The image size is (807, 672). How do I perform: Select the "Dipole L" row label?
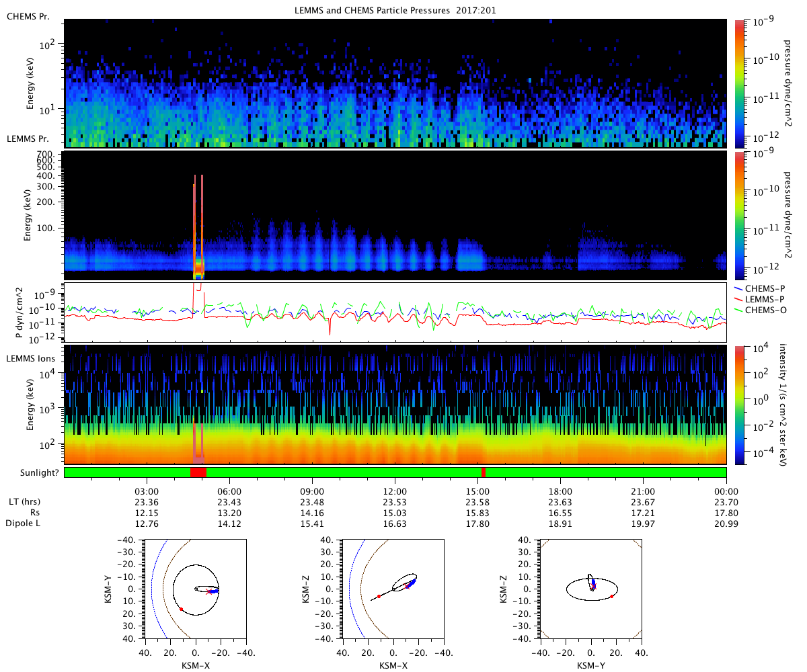pos(23,523)
